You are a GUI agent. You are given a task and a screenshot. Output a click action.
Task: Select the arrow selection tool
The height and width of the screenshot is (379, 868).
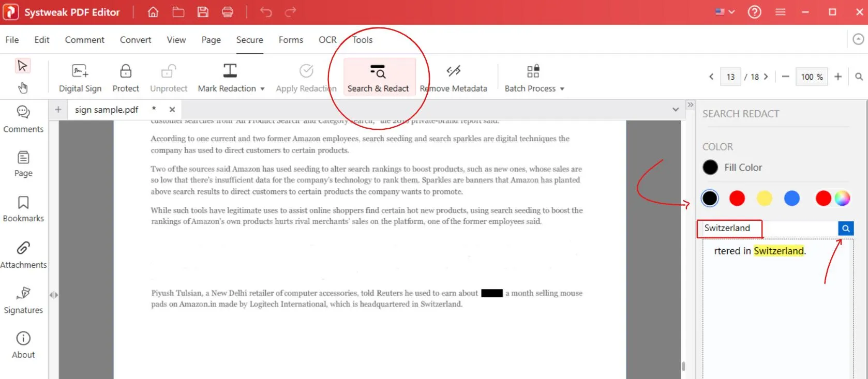tap(23, 66)
